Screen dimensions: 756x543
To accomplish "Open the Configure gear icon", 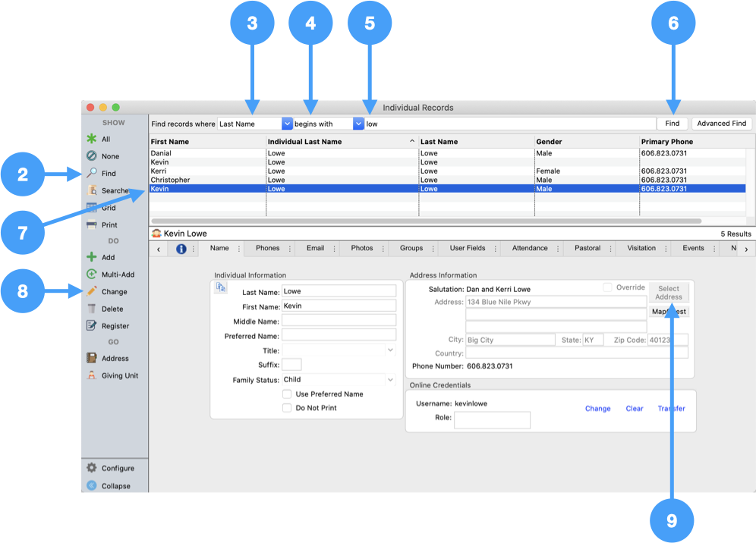I will 92,468.
